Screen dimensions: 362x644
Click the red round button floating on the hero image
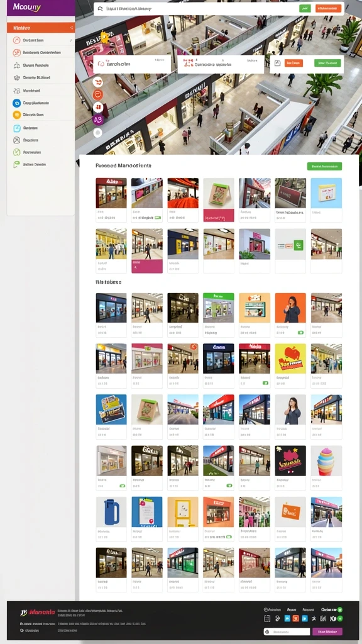click(x=97, y=95)
